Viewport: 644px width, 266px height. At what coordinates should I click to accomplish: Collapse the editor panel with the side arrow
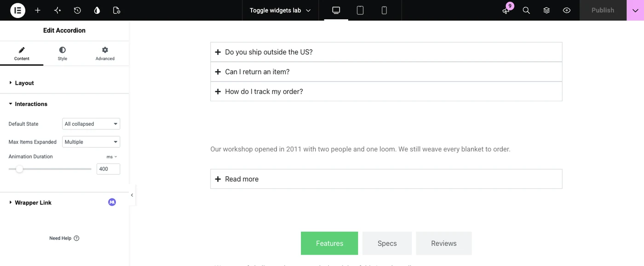pos(132,195)
